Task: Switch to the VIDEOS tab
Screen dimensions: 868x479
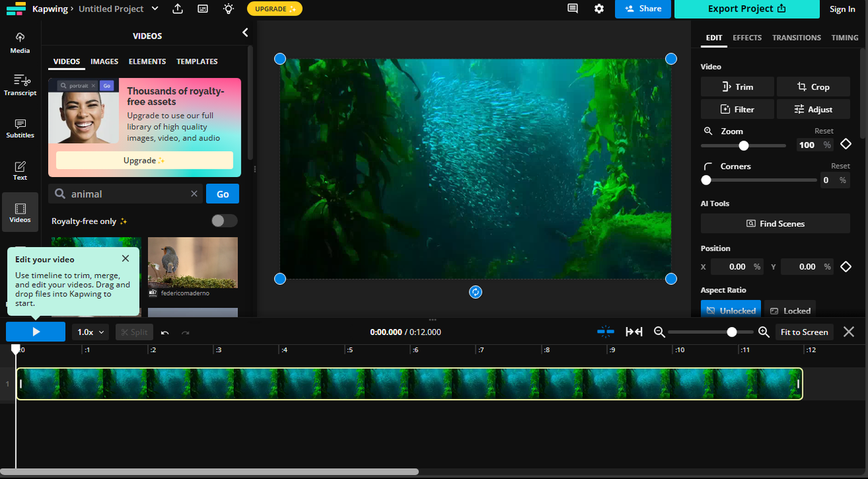Action: click(66, 62)
